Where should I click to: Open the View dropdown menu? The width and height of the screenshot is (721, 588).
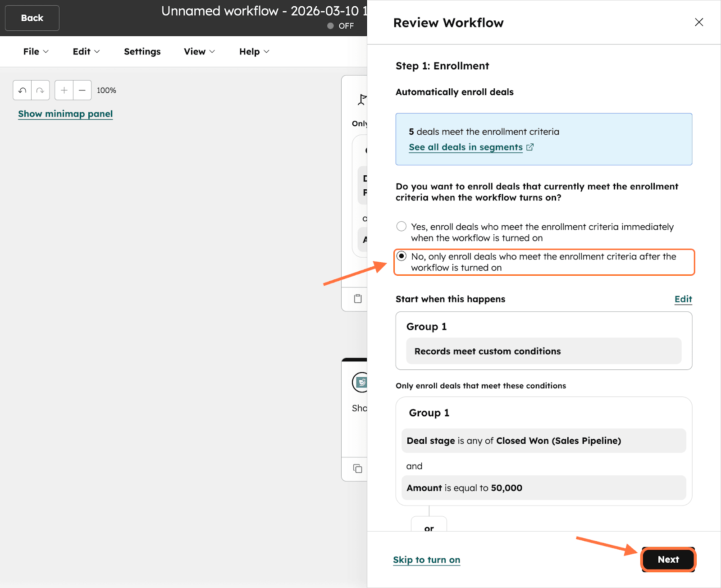(199, 51)
